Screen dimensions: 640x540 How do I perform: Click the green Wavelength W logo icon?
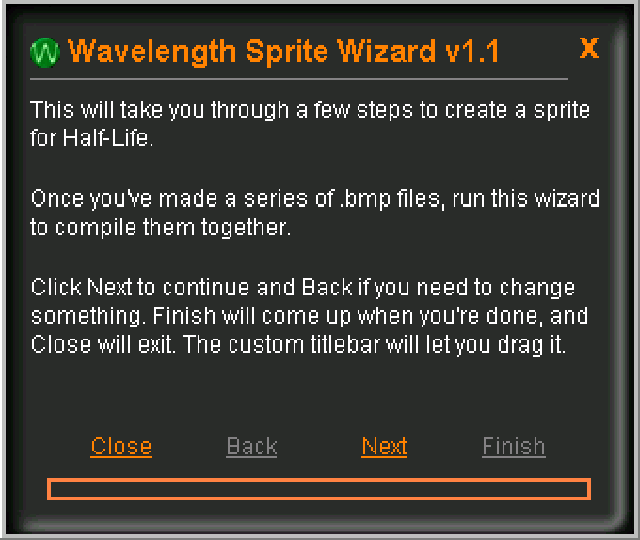[46, 52]
